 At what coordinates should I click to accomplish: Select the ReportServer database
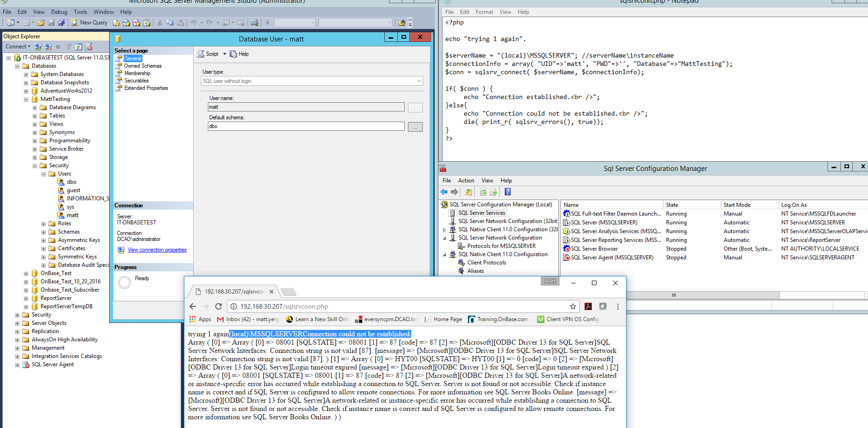point(56,298)
